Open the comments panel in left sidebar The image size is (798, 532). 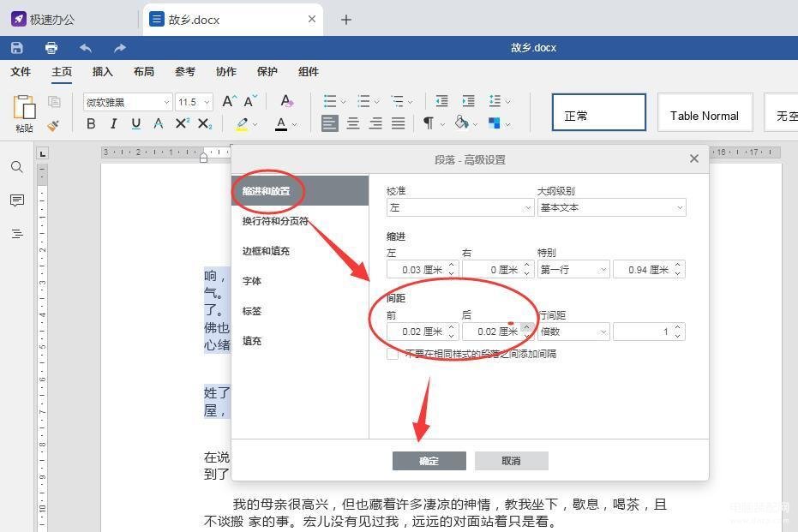point(17,200)
